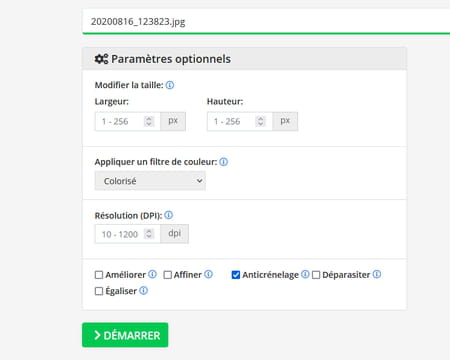Check the Égaliser option

point(99,291)
